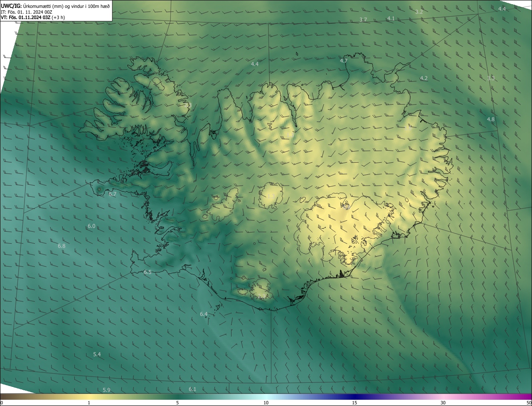This screenshot has height=406, width=532.
Task: Click the 6.7 value on the map
Action: pyautogui.click(x=113, y=194)
